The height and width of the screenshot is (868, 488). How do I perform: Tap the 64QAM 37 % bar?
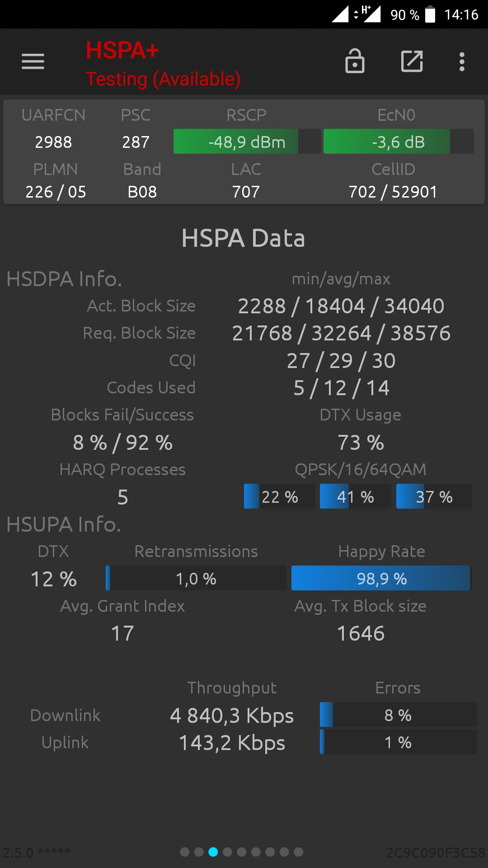(x=434, y=496)
